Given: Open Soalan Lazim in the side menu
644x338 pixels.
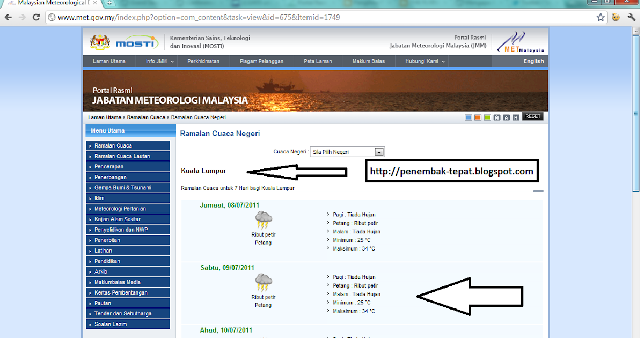Looking at the screenshot, I should coord(128,324).
